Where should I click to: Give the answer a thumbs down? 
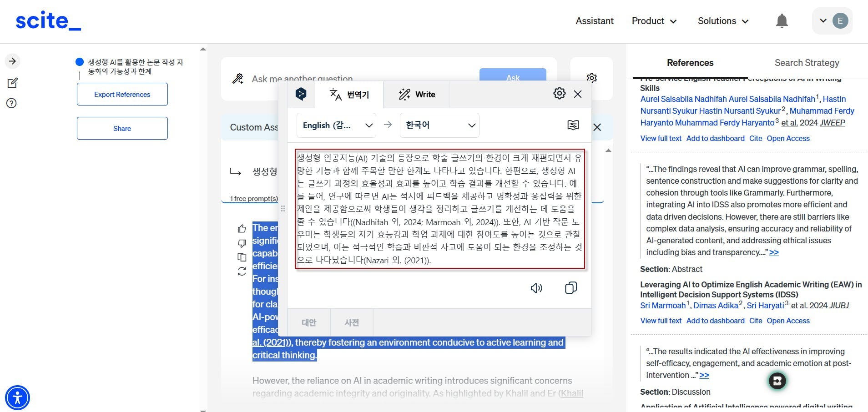click(x=242, y=243)
